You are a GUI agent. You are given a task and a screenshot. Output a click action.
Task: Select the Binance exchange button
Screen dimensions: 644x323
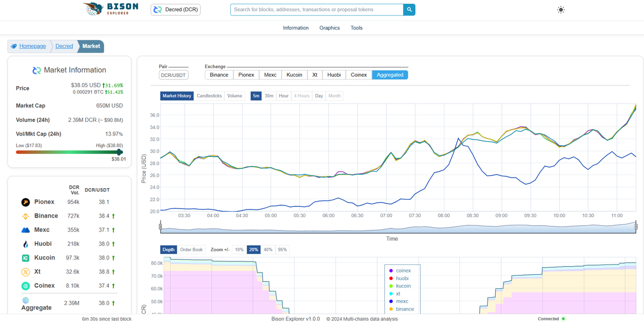tap(219, 75)
